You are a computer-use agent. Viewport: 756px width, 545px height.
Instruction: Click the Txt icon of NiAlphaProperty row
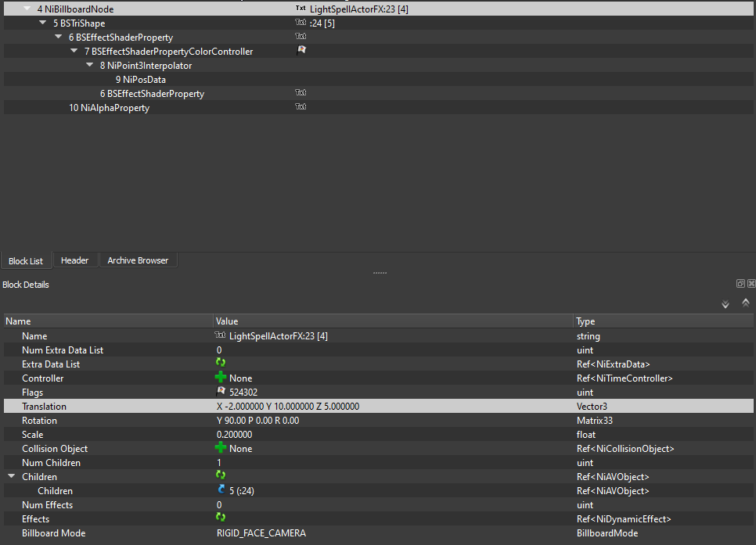(x=301, y=106)
